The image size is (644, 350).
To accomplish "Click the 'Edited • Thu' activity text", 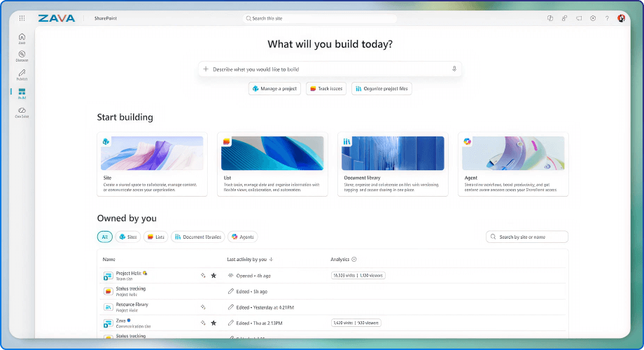I will tap(259, 323).
